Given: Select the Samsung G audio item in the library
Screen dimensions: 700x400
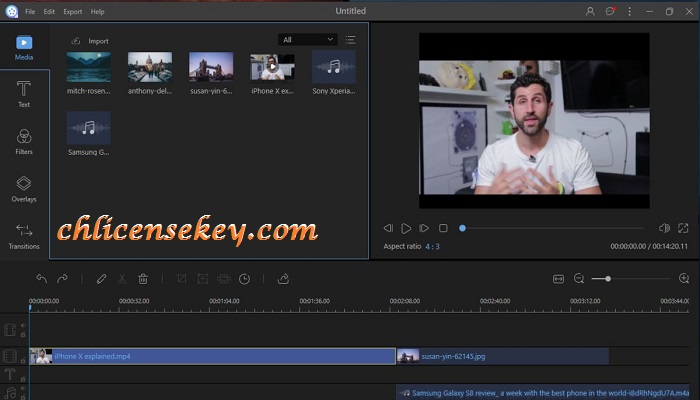Looking at the screenshot, I should point(88,128).
